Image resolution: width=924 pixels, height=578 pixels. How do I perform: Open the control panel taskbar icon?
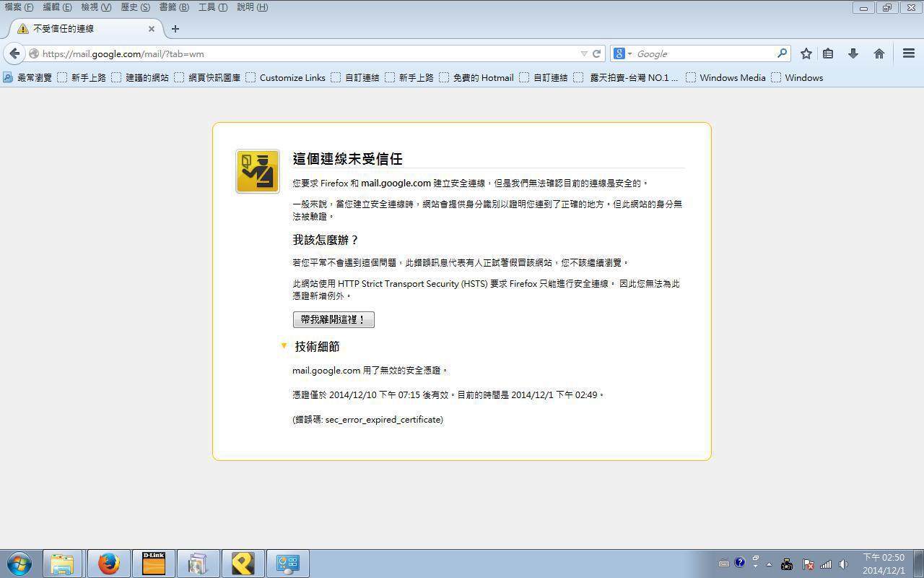[287, 564]
